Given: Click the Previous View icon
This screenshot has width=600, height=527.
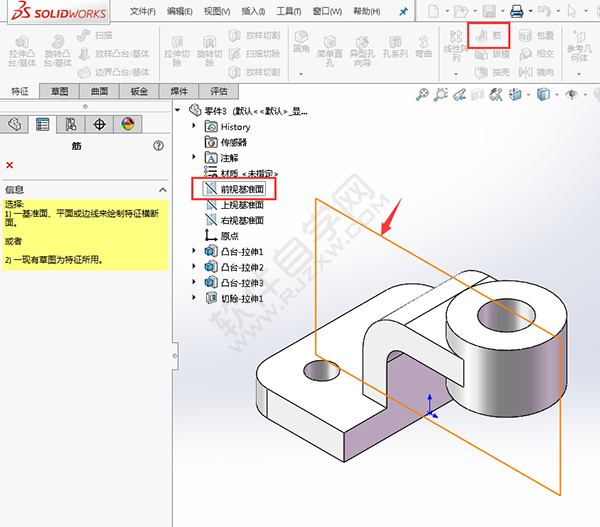Looking at the screenshot, I should [x=459, y=94].
